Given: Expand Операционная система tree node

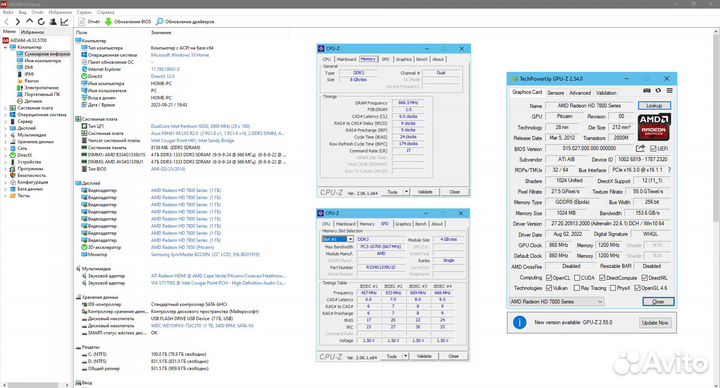Looking at the screenshot, I should coord(6,115).
